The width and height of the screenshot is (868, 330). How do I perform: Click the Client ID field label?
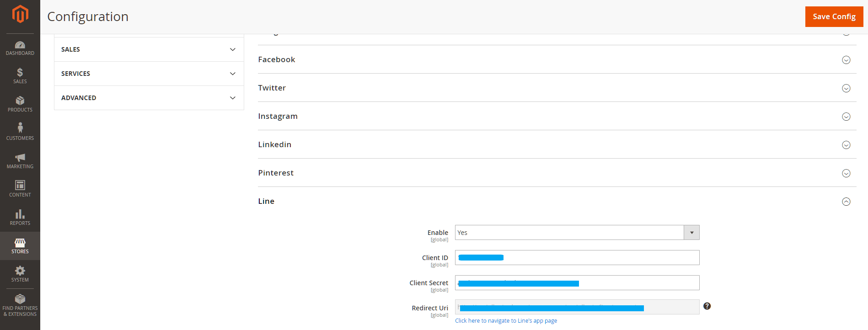(435, 258)
